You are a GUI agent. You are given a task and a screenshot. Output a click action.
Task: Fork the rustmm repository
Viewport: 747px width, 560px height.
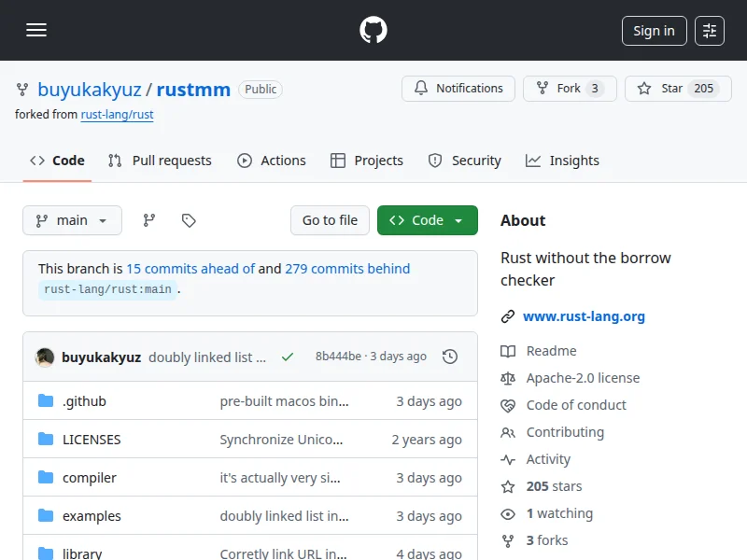point(570,89)
